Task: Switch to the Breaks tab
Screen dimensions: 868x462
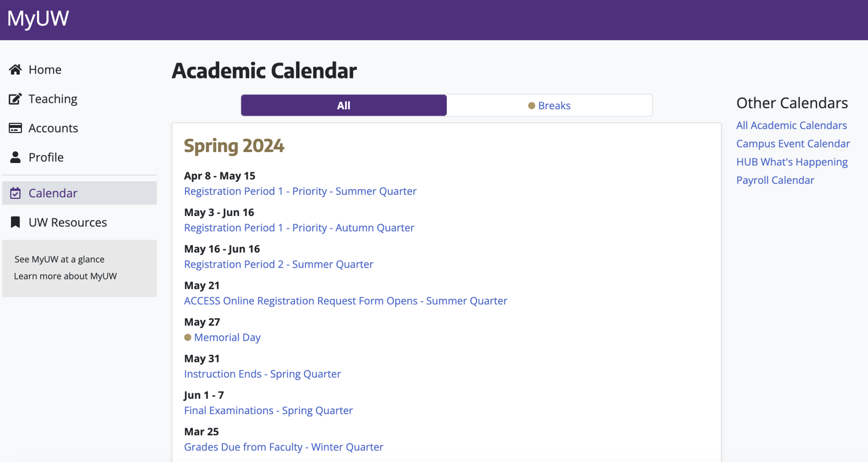Action: [x=549, y=105]
